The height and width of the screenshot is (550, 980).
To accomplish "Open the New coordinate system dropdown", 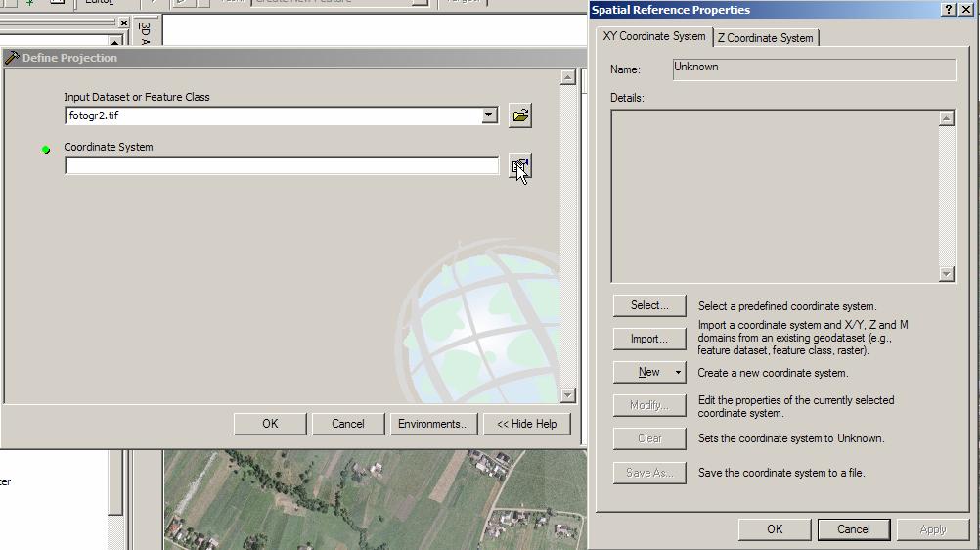I will (x=649, y=372).
